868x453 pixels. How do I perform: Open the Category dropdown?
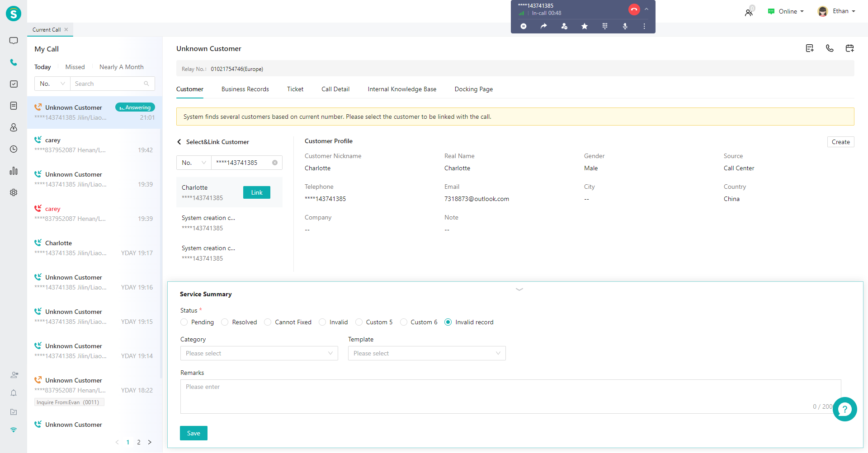259,353
